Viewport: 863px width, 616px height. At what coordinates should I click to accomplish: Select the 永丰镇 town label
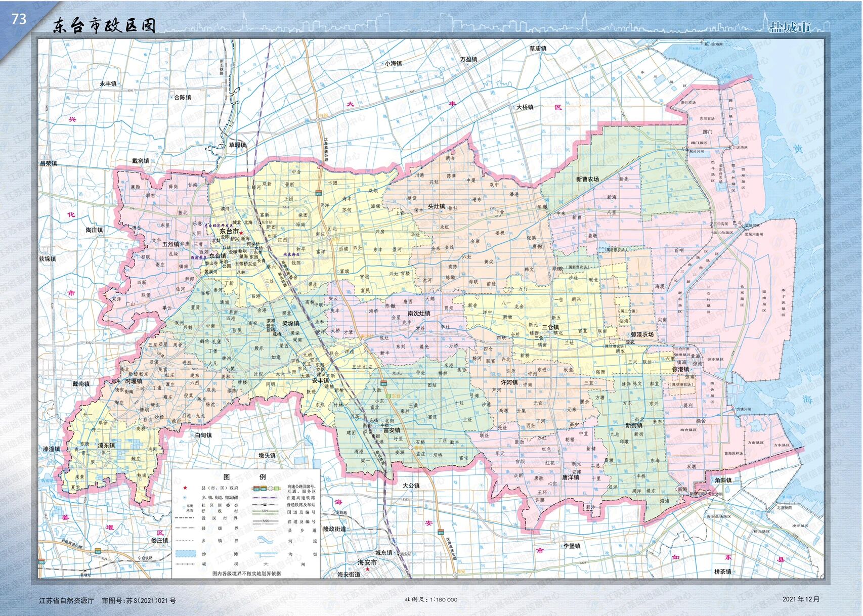(x=108, y=83)
